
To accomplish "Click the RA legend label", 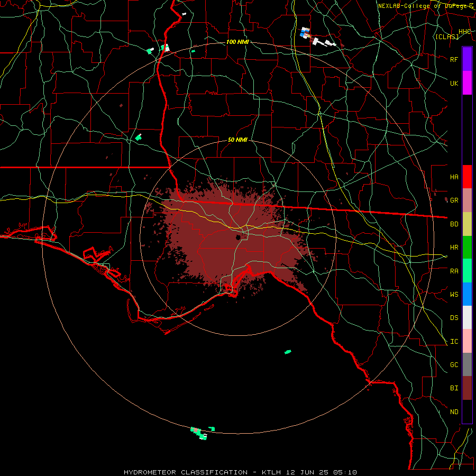I will pos(454,271).
